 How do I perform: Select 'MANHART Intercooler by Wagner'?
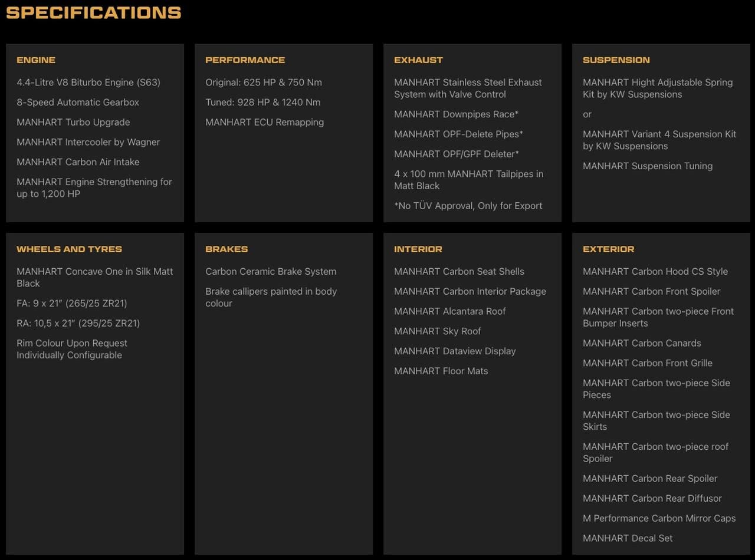88,143
